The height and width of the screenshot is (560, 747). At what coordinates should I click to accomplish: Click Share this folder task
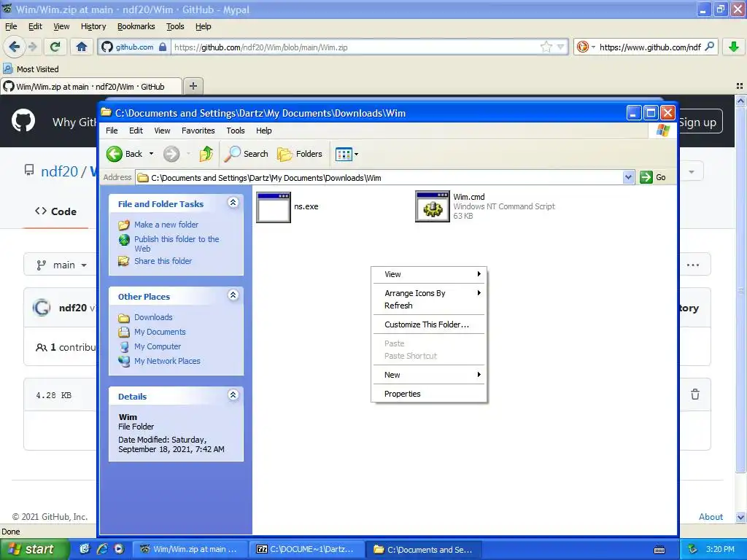163,261
